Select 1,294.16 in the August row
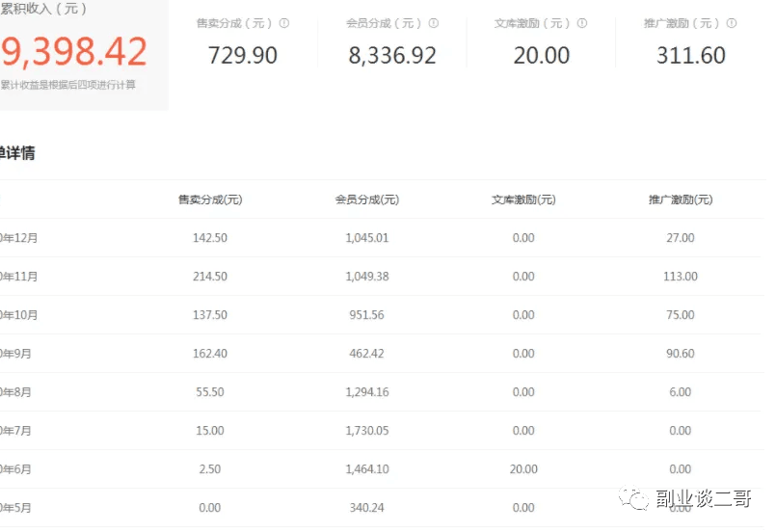776x532 pixels. pyautogui.click(x=367, y=392)
